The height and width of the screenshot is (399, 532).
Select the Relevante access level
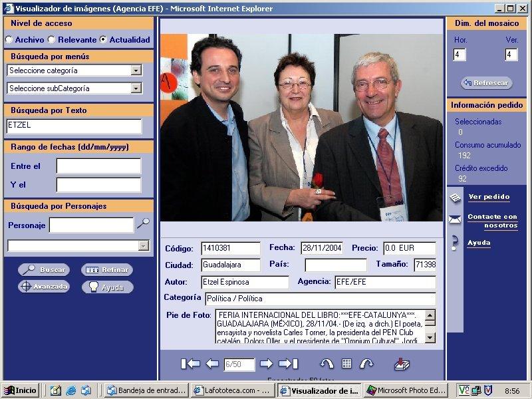(52, 40)
